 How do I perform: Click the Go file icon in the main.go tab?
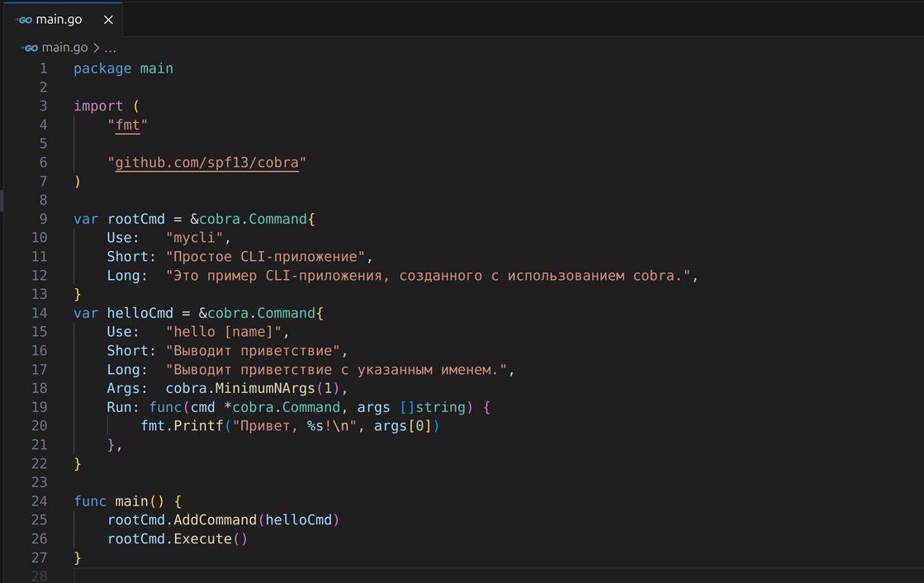pos(23,19)
